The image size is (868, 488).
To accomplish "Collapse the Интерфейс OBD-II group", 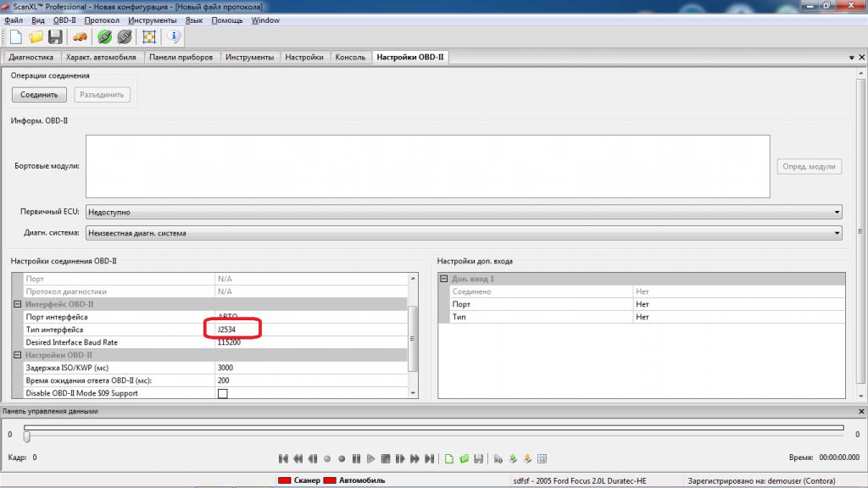I will 18,304.
